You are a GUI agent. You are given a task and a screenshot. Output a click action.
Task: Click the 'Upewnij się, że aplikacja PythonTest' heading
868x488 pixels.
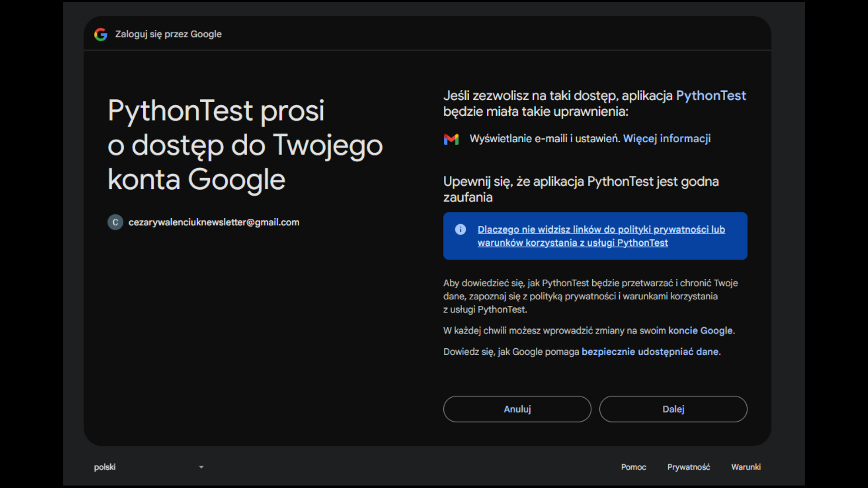point(581,189)
